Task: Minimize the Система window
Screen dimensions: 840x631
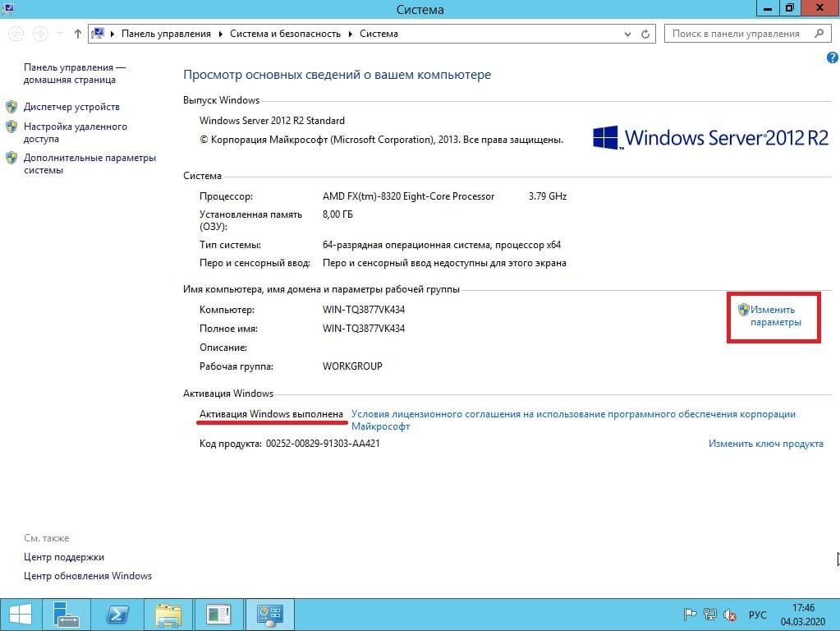Action: click(x=768, y=8)
